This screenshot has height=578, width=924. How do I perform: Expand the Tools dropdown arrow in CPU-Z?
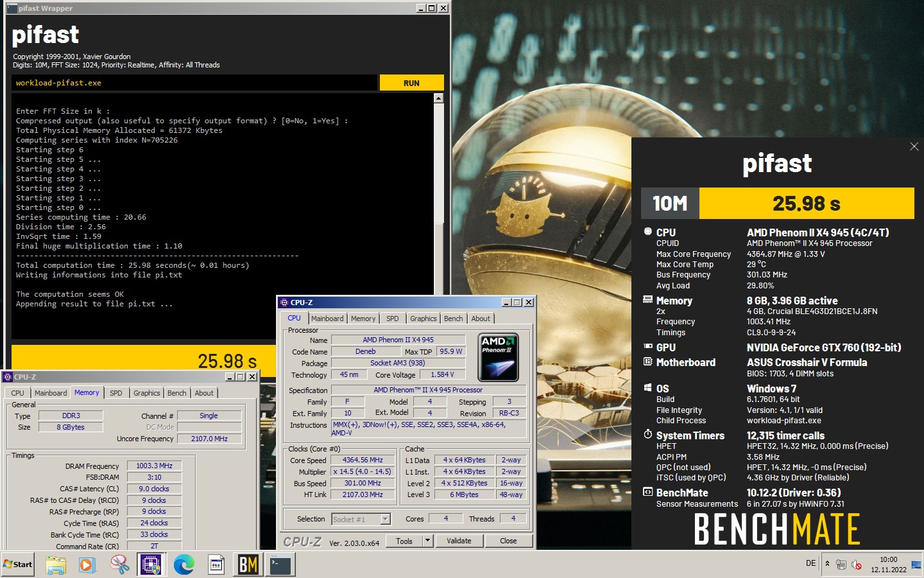[427, 541]
